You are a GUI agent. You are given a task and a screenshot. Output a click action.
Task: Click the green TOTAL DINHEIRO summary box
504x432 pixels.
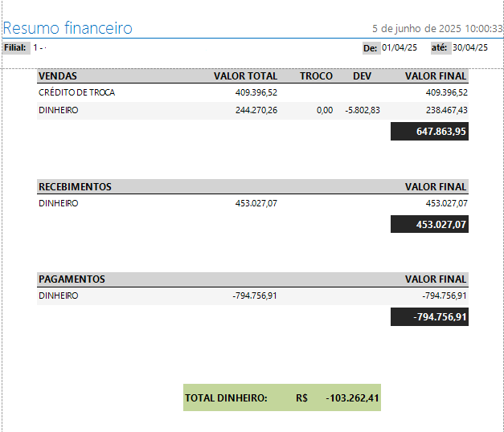281,397
